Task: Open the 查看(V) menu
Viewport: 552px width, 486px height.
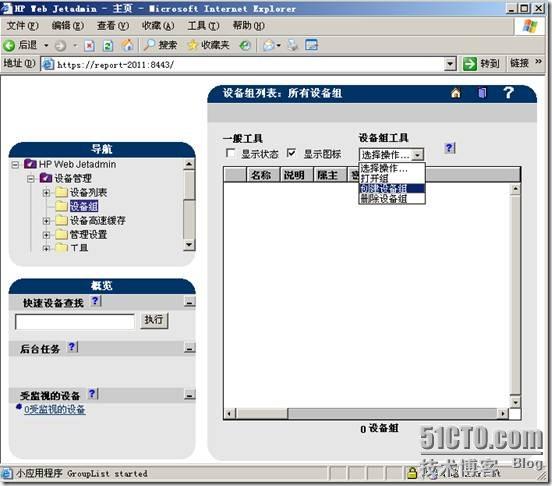Action: [x=113, y=26]
